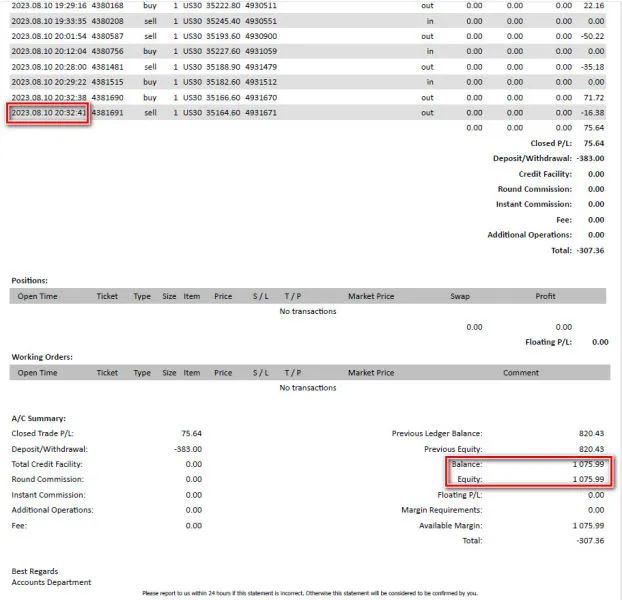Click the Deposit/Withdrawal amount -383.00 under deals
The width and height of the screenshot is (622, 600).
click(591, 158)
